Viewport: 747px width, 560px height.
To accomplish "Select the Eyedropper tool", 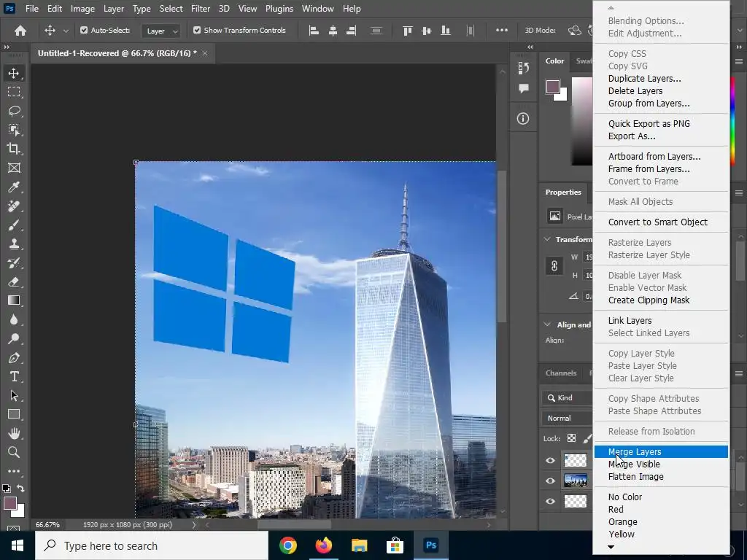I will [x=14, y=187].
